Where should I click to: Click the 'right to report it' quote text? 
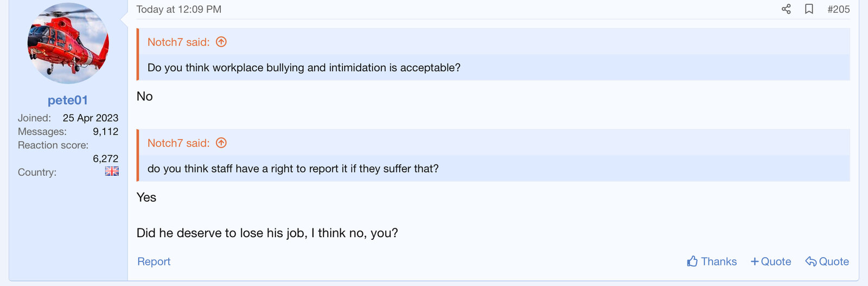(x=293, y=169)
